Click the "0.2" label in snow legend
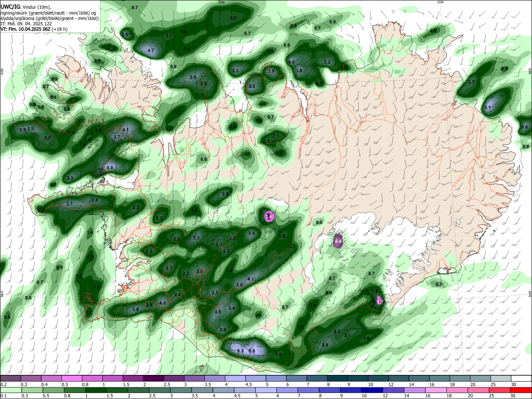 pos(3,384)
